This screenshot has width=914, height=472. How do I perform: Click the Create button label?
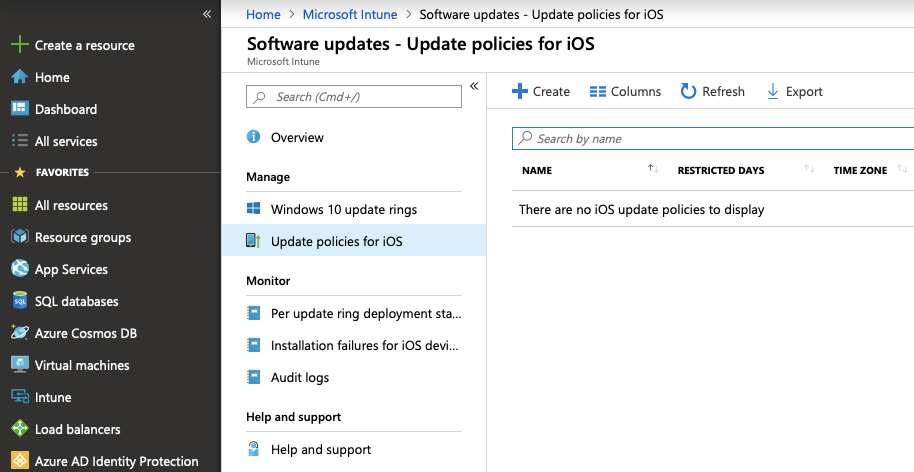tap(551, 91)
